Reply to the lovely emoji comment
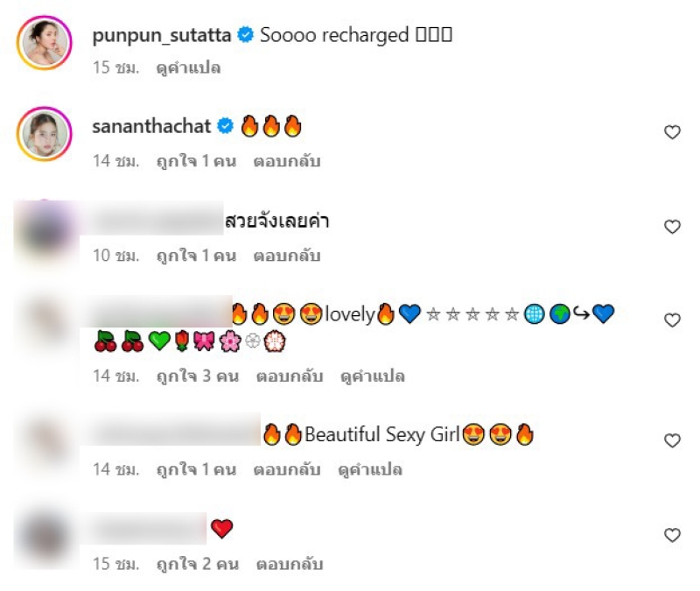Image resolution: width=700 pixels, height=591 pixels. point(290,376)
